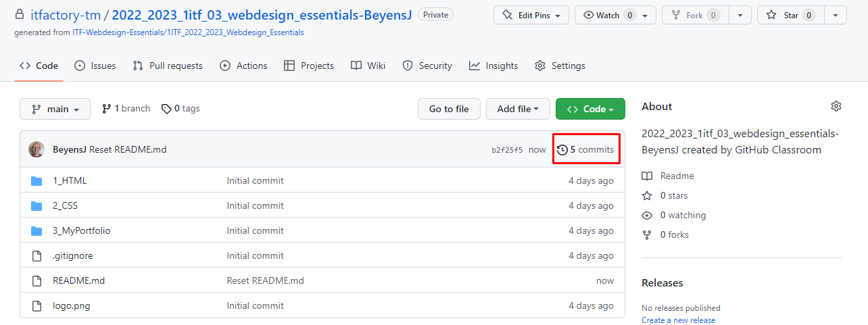Open the latest commit message Reset README.md
The image size is (868, 325).
[x=128, y=149]
